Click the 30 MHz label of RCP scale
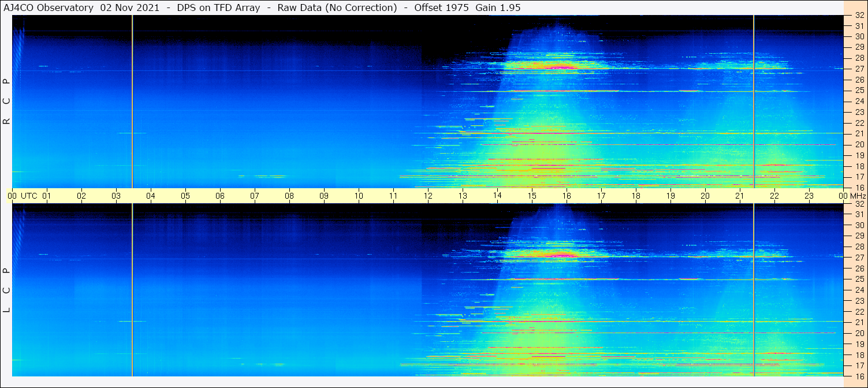This screenshot has height=388, width=868. tap(859, 37)
